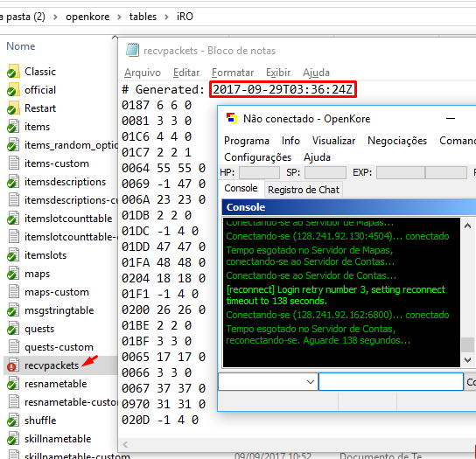Viewport: 476px width, 459px height.
Task: Open the Negociações menu in OpenKore
Action: click(x=397, y=141)
